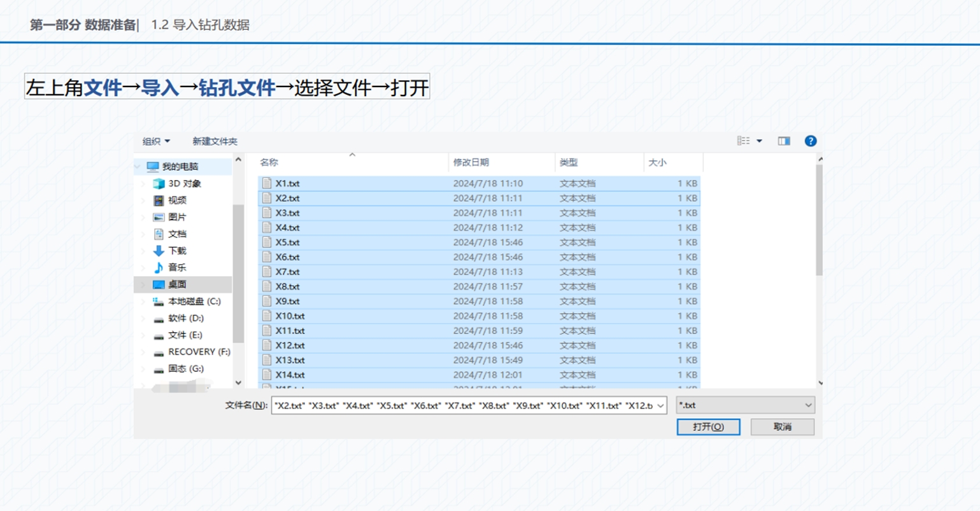This screenshot has width=980, height=511.
Task: Select the 桌面 folder in navigation tree
Action: coord(176,284)
